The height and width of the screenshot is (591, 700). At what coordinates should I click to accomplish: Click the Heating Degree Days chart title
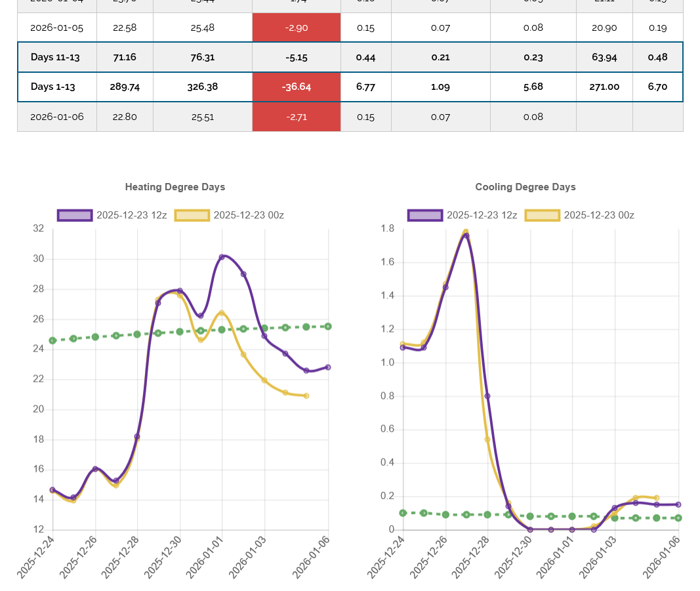pyautogui.click(x=175, y=187)
